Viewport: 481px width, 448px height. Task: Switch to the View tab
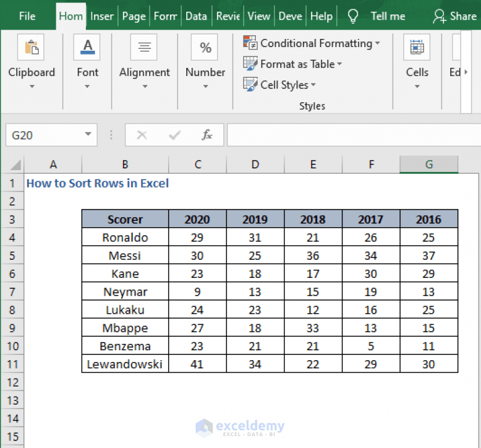[259, 16]
